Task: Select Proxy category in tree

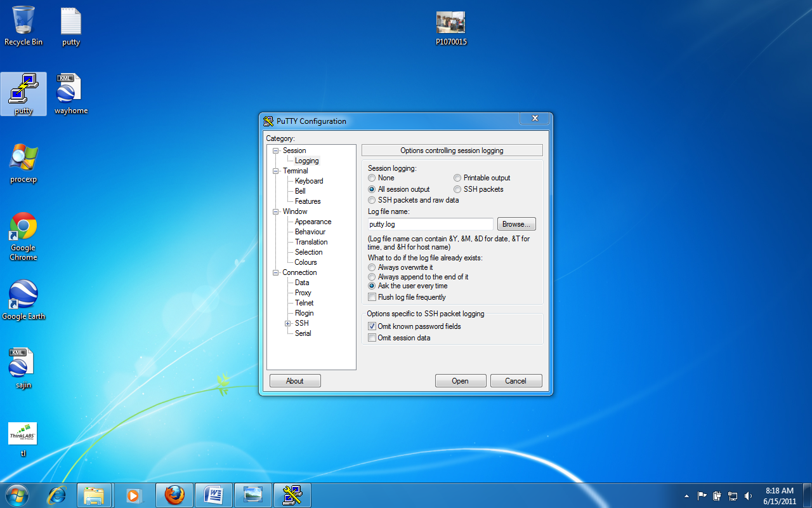Action: [303, 293]
